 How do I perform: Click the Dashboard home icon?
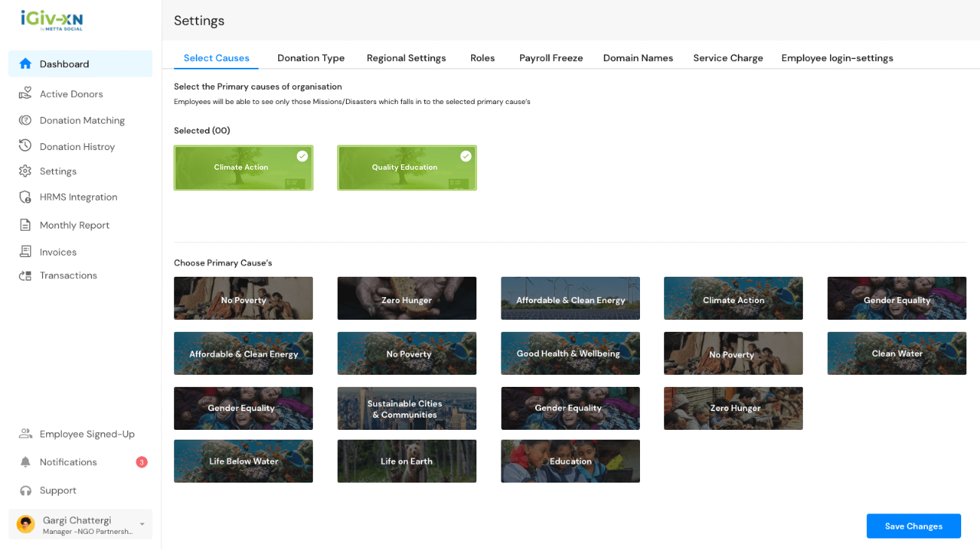[x=26, y=64]
